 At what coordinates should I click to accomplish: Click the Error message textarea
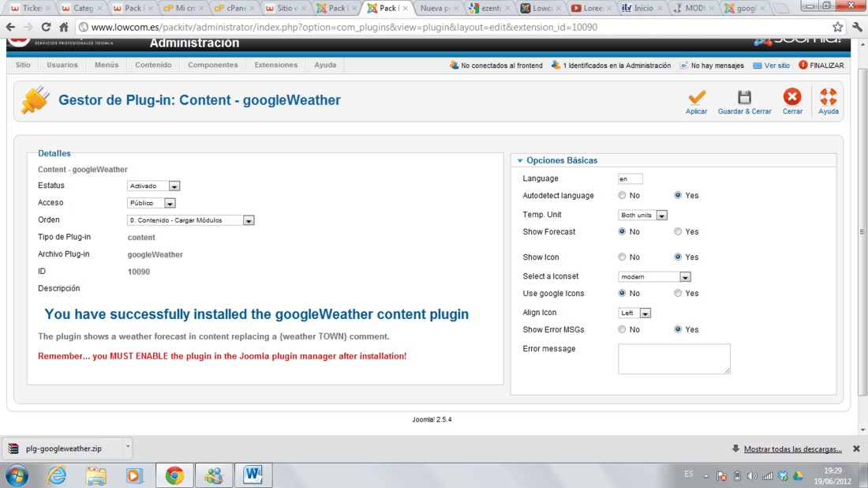point(674,359)
